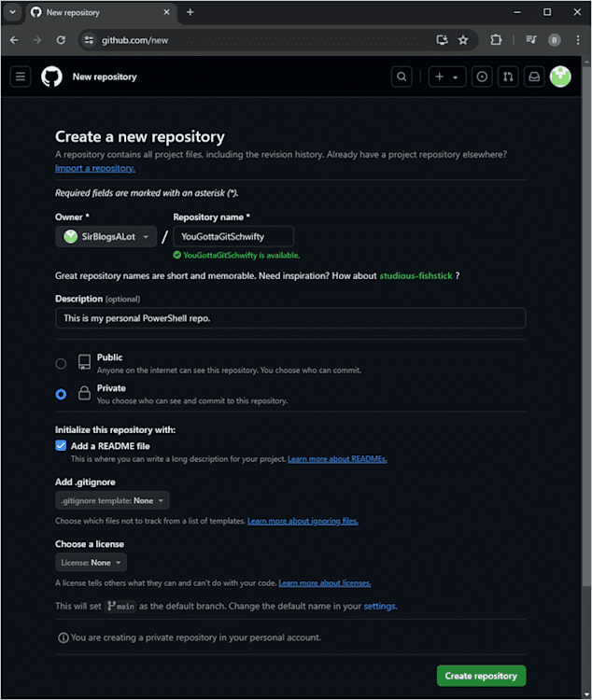The width and height of the screenshot is (592, 700).
Task: Open the Owner SirBlogsALot dropdown
Action: (x=106, y=237)
